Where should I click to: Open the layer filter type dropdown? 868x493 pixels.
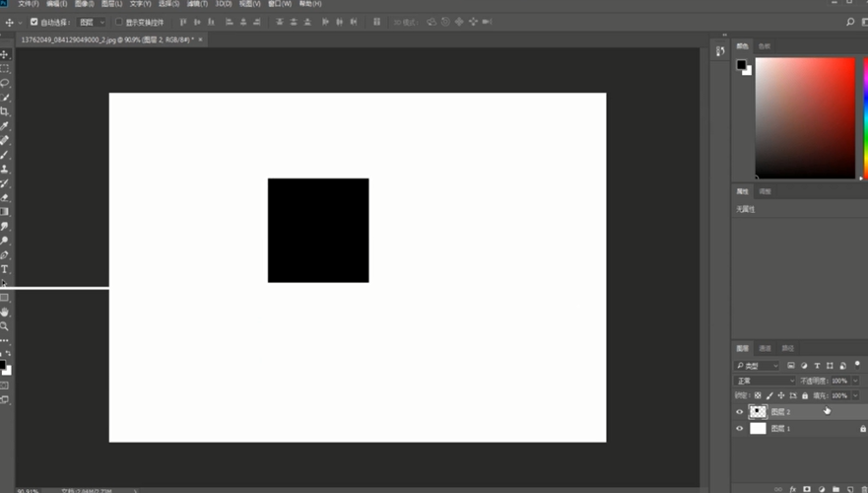coord(757,366)
